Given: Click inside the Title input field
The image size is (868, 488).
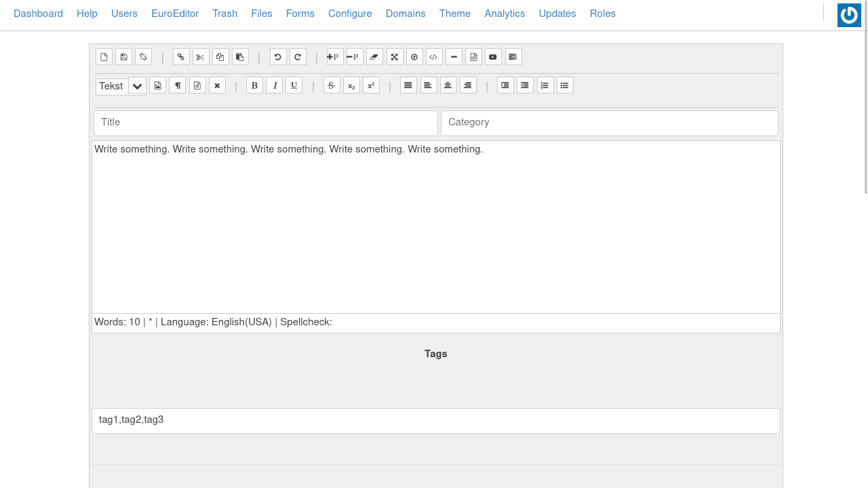Looking at the screenshot, I should pos(265,123).
